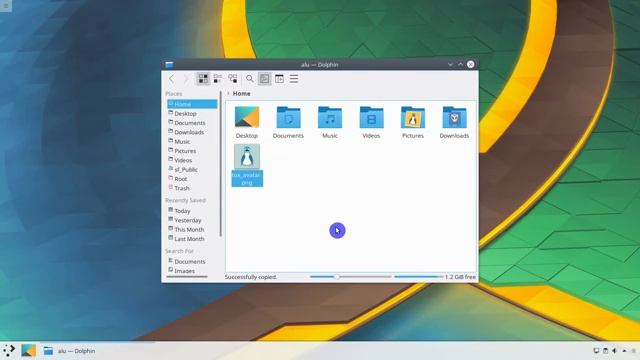
Task: Toggle the file Preview button
Action: pos(264,79)
